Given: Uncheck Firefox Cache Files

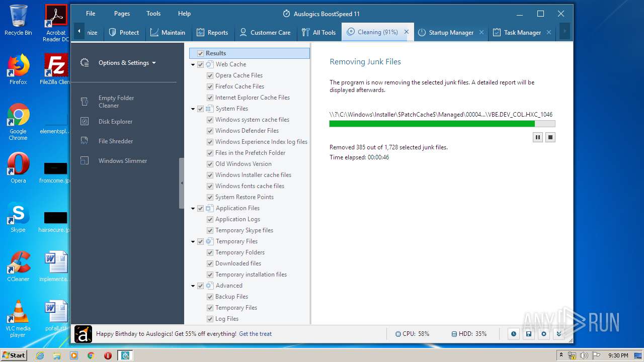Looking at the screenshot, I should 210,86.
